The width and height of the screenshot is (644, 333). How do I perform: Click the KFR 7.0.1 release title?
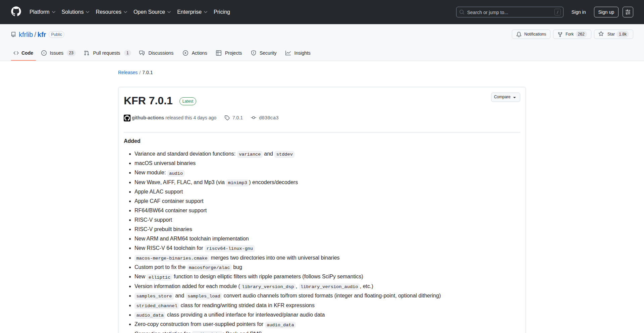coord(148,101)
